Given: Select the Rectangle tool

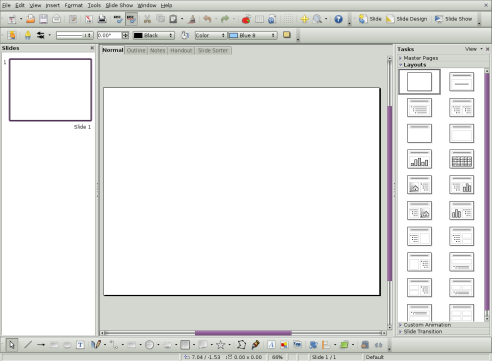Looking at the screenshot, I should pos(54,345).
